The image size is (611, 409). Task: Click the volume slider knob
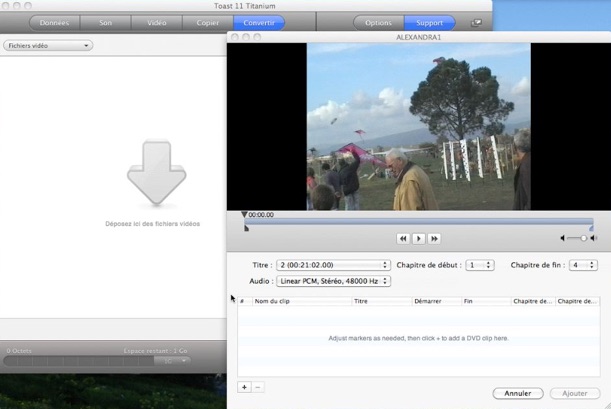click(x=583, y=238)
